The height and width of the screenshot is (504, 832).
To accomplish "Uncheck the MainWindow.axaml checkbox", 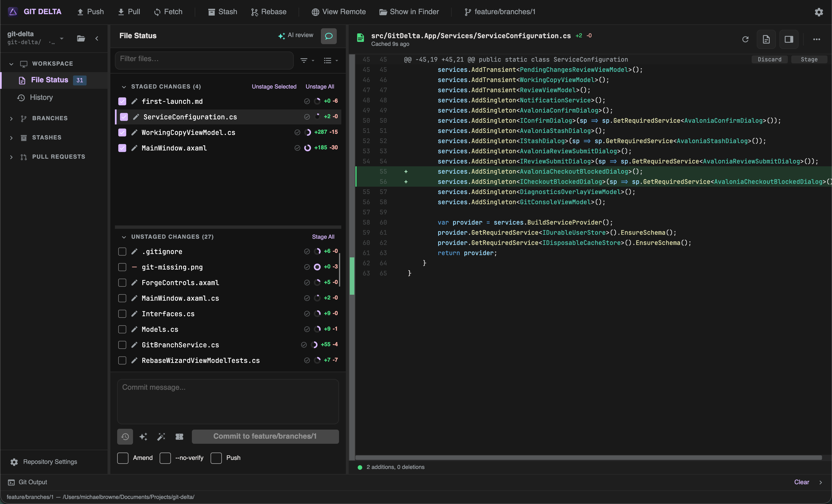I will point(122,148).
